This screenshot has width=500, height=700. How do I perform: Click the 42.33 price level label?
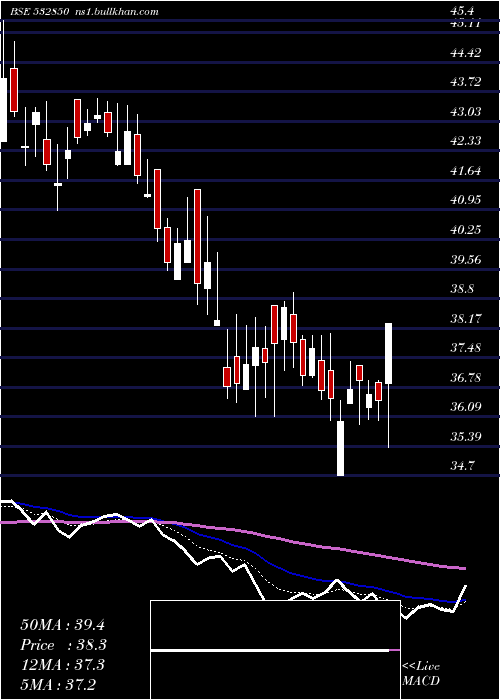pyautogui.click(x=466, y=141)
